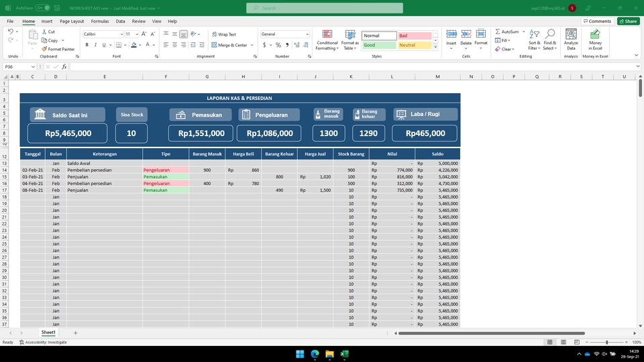644x362 pixels.
Task: Click Increase Decimal icon
Action: pos(297,45)
